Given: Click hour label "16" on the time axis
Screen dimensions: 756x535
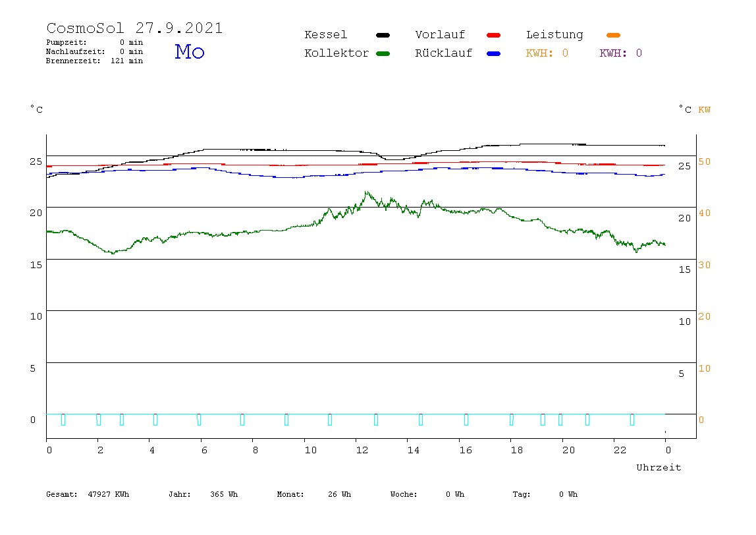Looking at the screenshot, I should point(466,451).
